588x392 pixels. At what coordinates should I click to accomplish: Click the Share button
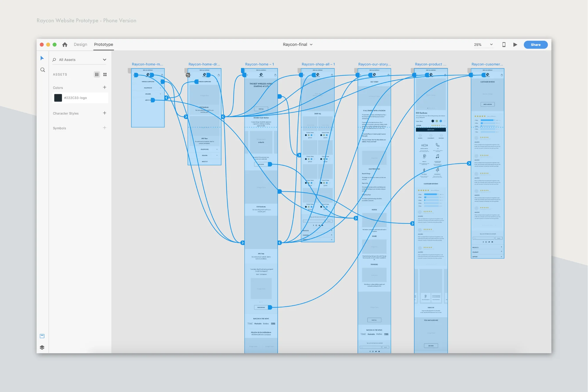(x=536, y=44)
